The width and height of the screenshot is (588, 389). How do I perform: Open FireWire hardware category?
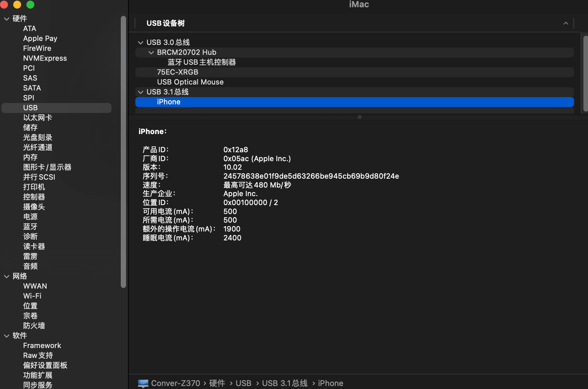click(x=37, y=49)
